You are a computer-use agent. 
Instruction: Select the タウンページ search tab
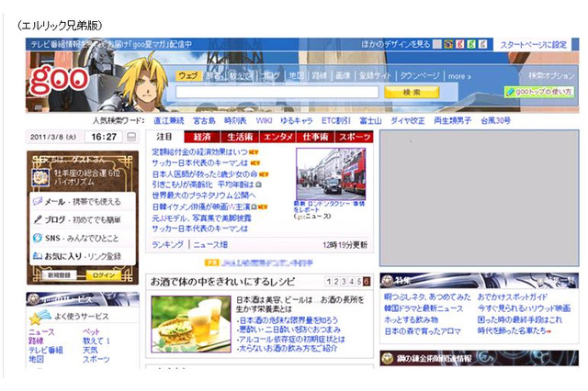(x=419, y=75)
